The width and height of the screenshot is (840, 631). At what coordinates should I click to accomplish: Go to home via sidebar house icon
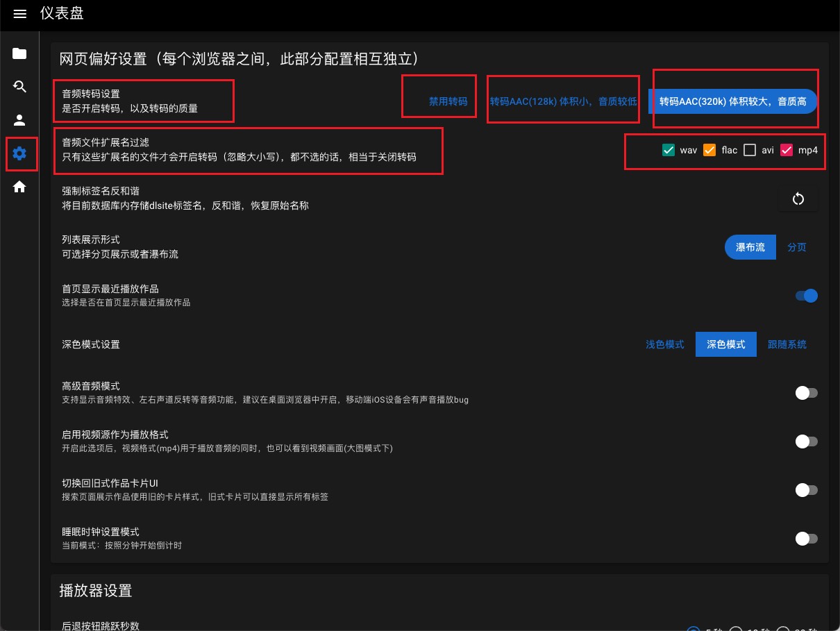coord(19,187)
